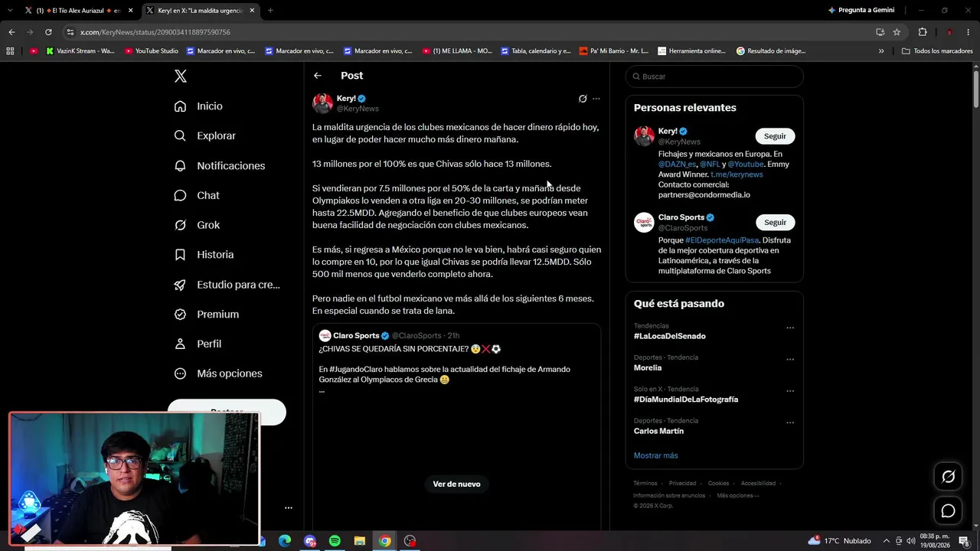Click the back arrow beside Post
Image resolution: width=980 pixels, height=551 pixels.
pyautogui.click(x=318, y=76)
